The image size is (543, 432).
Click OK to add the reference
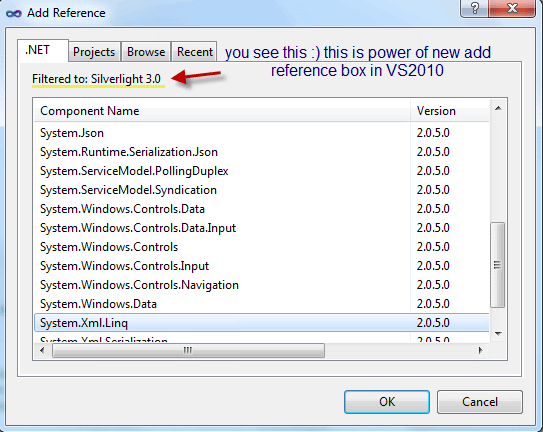[x=387, y=402]
